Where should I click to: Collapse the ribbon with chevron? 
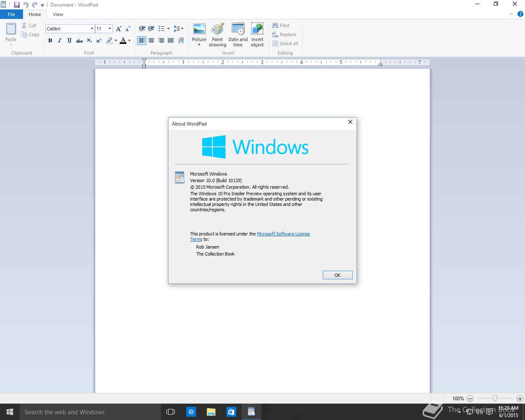[511, 14]
